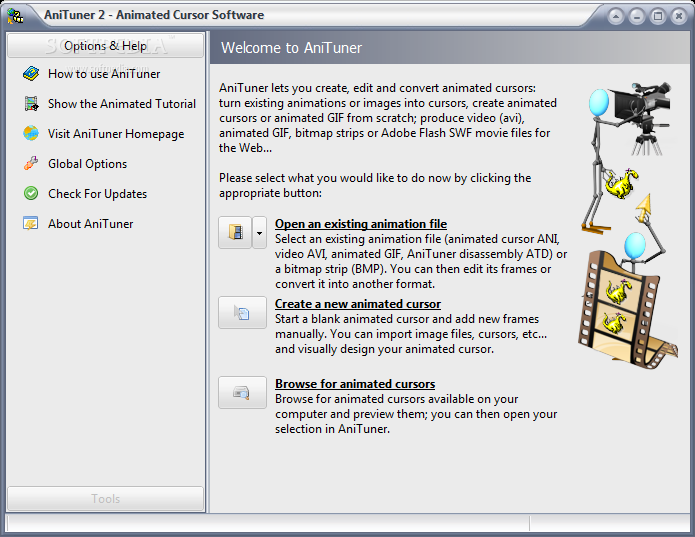Open the How to use AniTuner help
695x537 pixels.
click(104, 74)
